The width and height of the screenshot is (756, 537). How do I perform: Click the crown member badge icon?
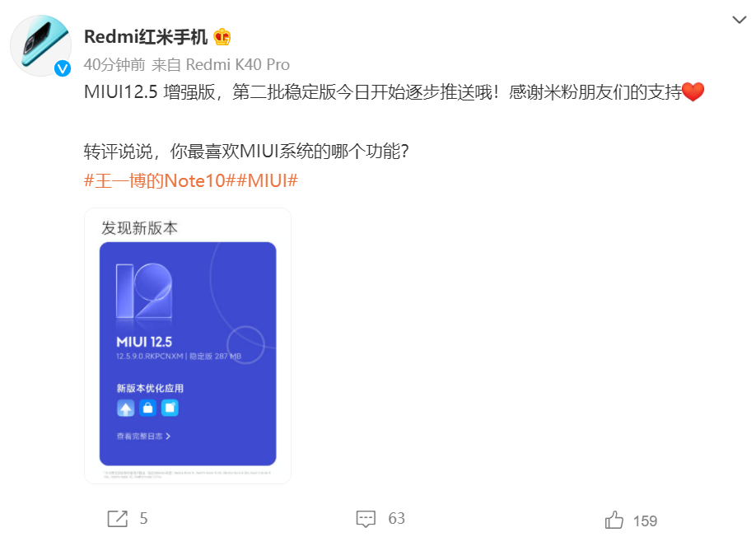222,37
